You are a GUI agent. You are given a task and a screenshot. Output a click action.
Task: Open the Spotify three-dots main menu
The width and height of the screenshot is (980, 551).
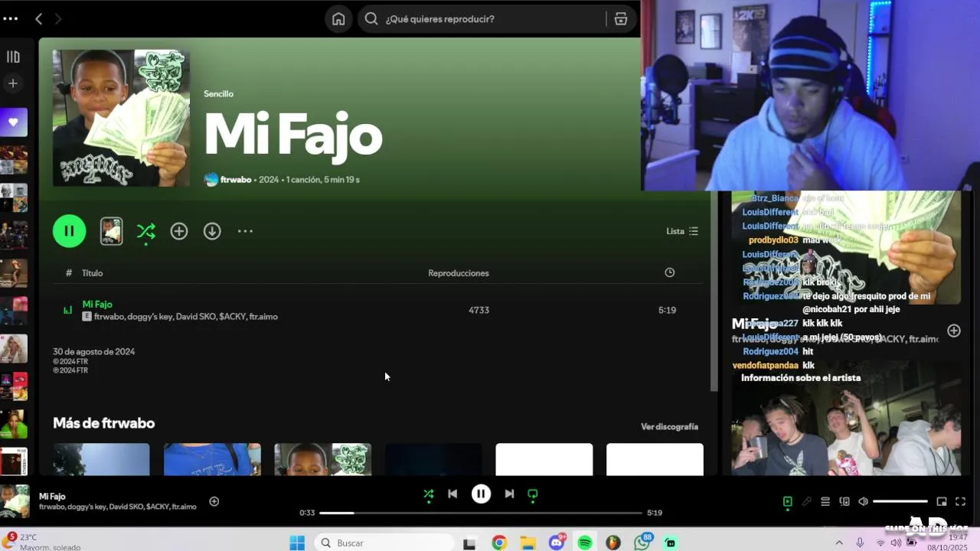(x=10, y=18)
